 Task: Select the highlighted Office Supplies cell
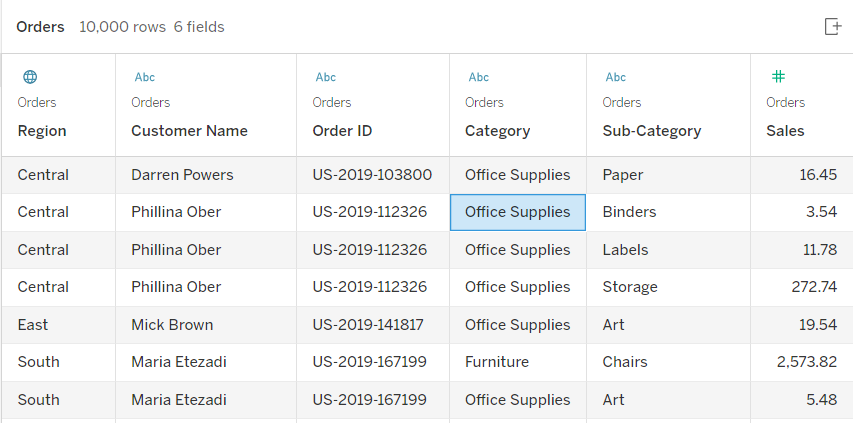(x=518, y=212)
